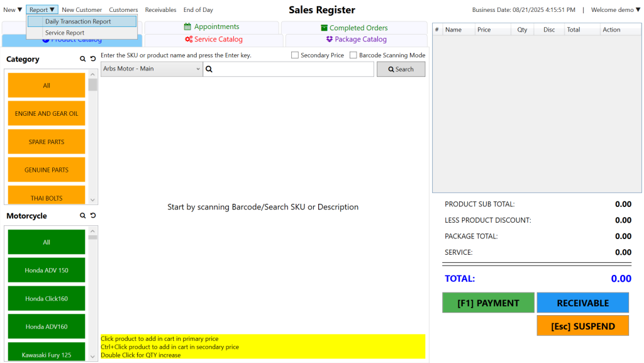644x363 pixels.
Task: Click the Qty column header in cart
Action: (522, 30)
